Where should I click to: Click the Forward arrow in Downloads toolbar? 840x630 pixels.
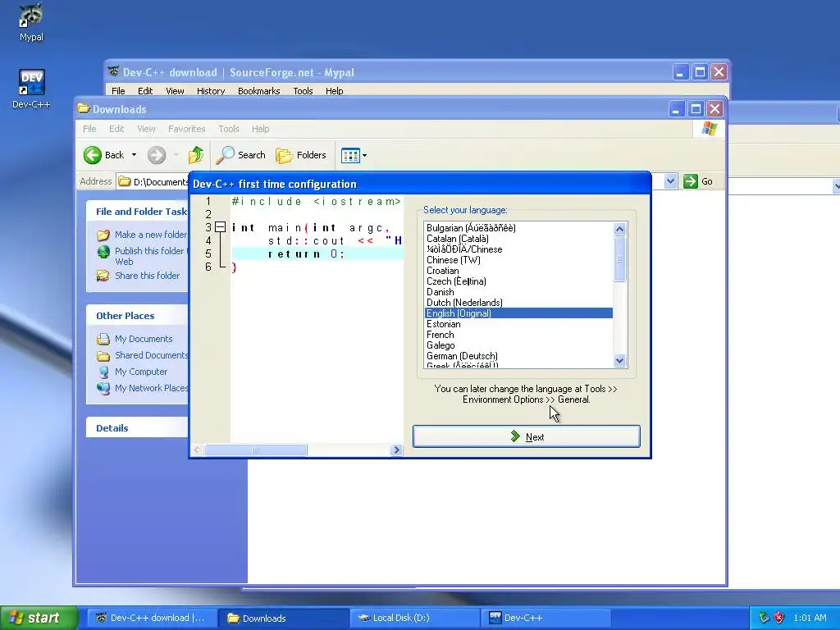157,155
